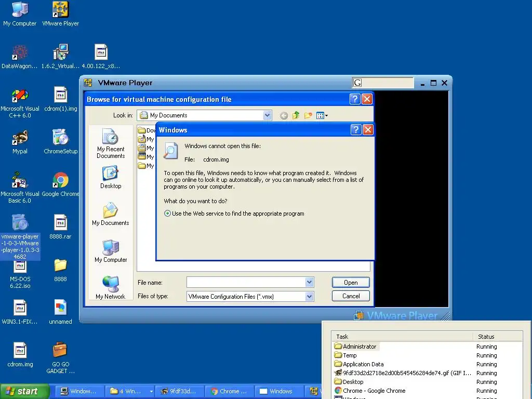Expand the 4 Windows taskbar group arrow
This screenshot has width=532, height=399.
(151, 392)
